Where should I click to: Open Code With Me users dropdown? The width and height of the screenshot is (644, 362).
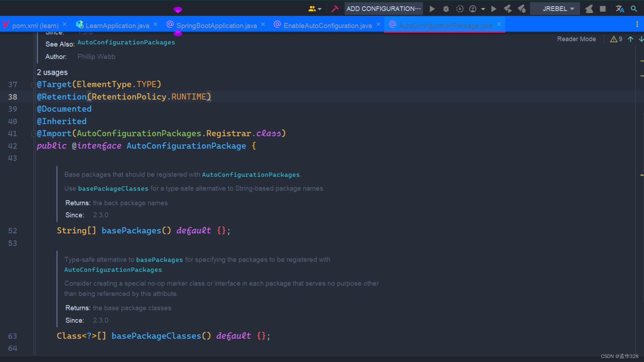(x=315, y=9)
